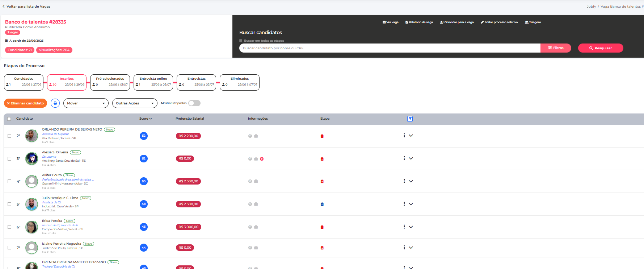Select the checkbox for Alexia S. Oliveira

(x=9, y=159)
